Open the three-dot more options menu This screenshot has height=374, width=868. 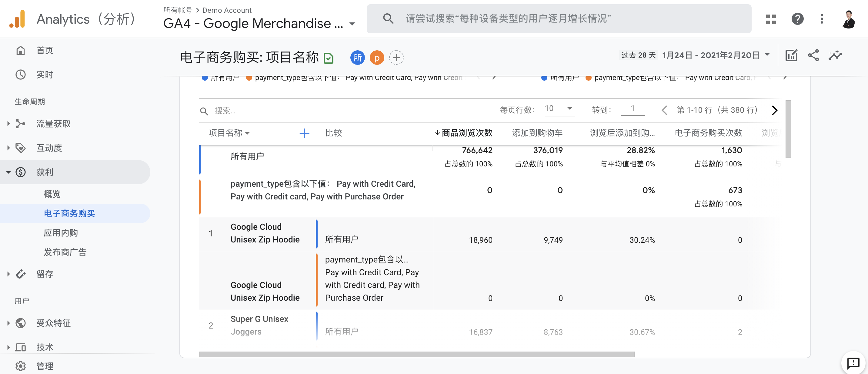[822, 19]
